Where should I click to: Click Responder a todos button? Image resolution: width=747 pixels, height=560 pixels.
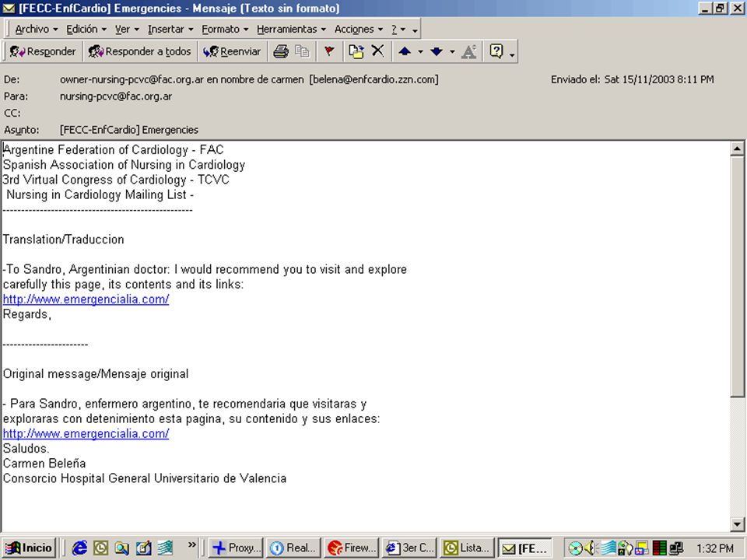[140, 51]
